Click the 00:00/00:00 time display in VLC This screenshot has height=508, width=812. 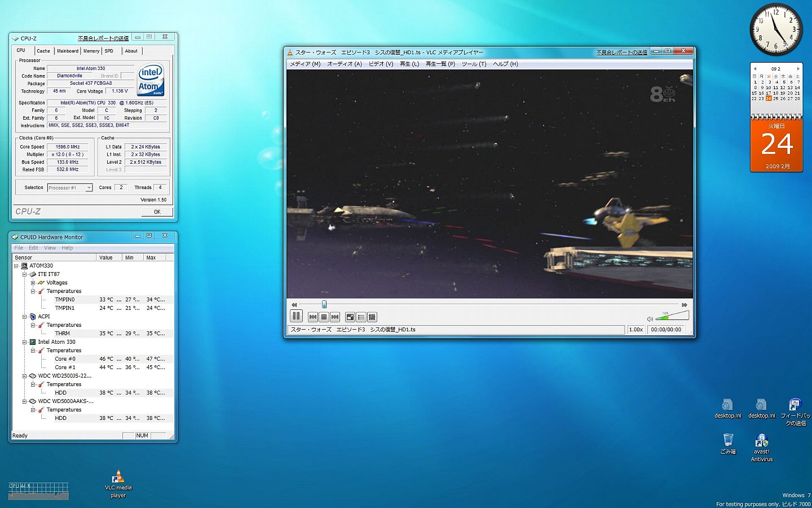pyautogui.click(x=666, y=330)
